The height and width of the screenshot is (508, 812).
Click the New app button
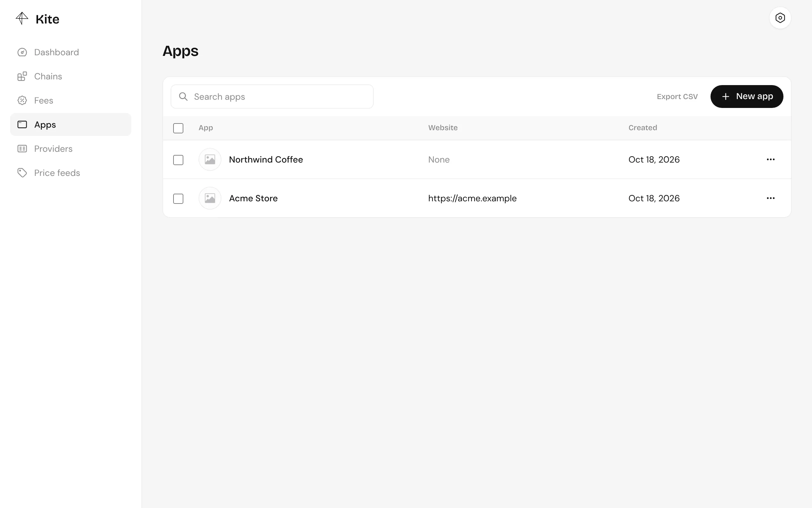point(747,97)
